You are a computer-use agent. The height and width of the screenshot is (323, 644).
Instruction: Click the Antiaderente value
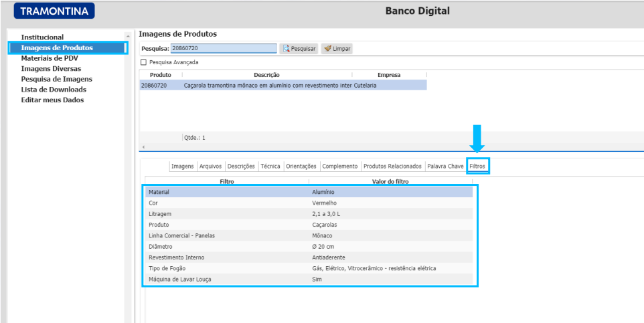click(329, 257)
